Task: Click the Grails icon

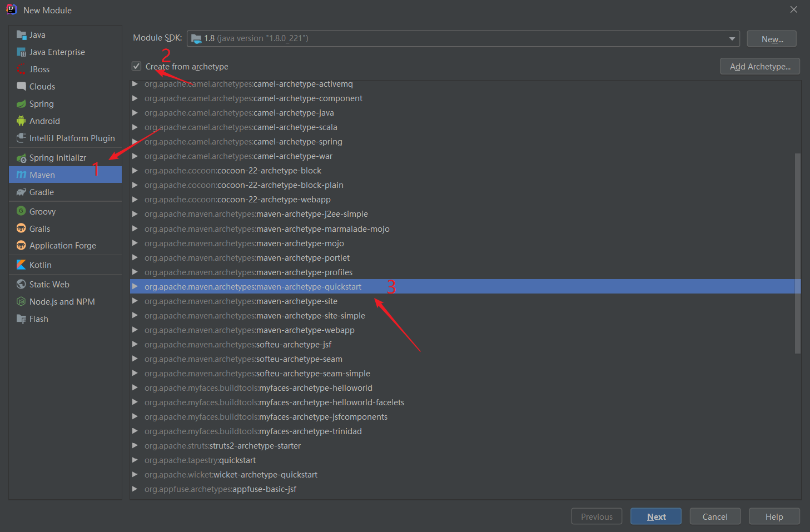Action: click(21, 228)
